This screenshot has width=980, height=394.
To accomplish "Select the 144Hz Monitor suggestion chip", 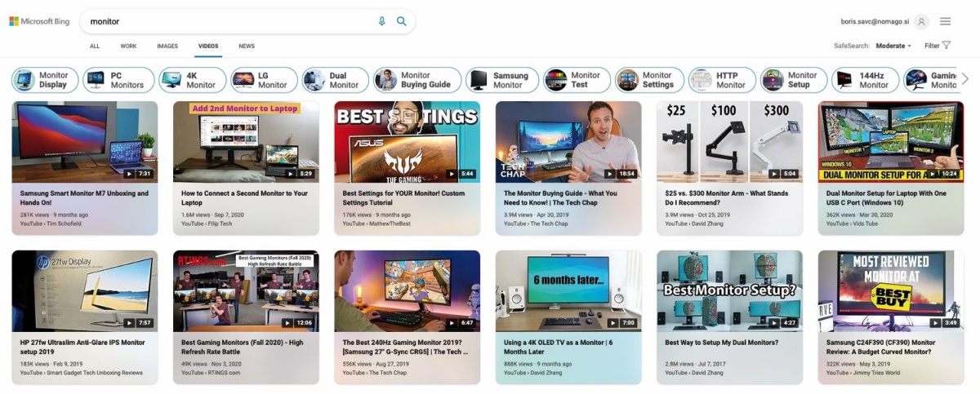I will (865, 80).
